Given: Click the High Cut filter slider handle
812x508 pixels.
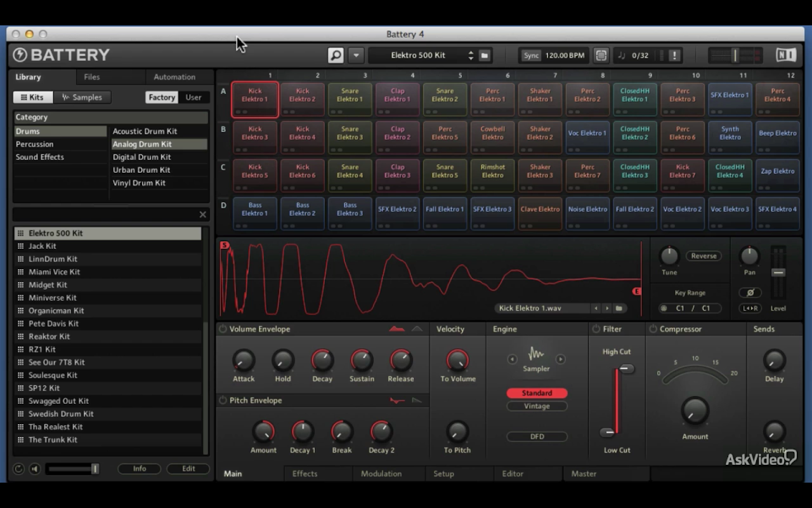Looking at the screenshot, I should click(x=626, y=369).
